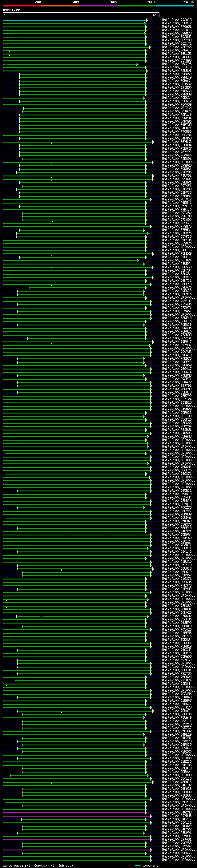Click the cyan =100char scale legend marker

coord(138,866)
